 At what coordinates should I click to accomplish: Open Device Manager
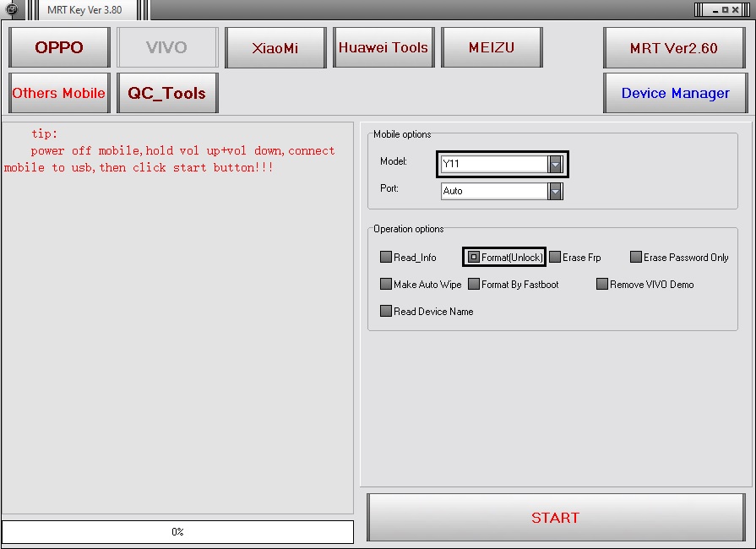pyautogui.click(x=675, y=93)
